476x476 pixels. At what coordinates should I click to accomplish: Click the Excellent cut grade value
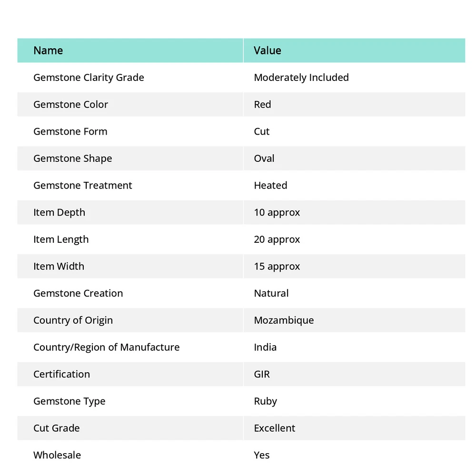275,428
